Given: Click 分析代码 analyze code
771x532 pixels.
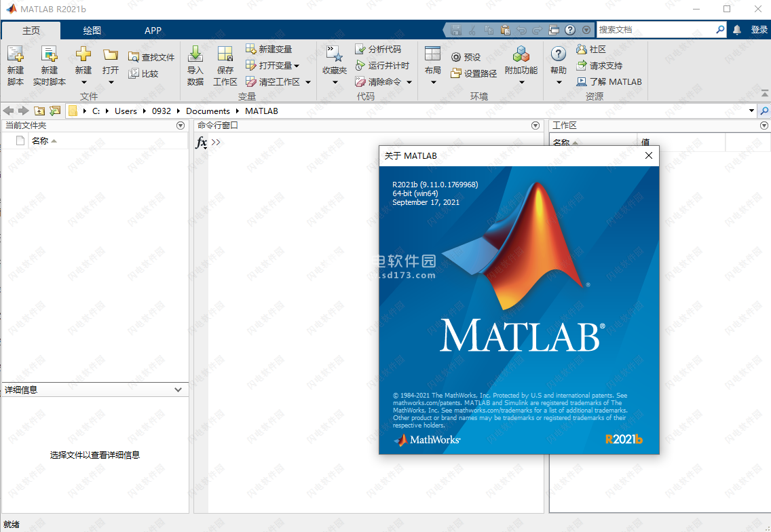Looking at the screenshot, I should point(377,49).
